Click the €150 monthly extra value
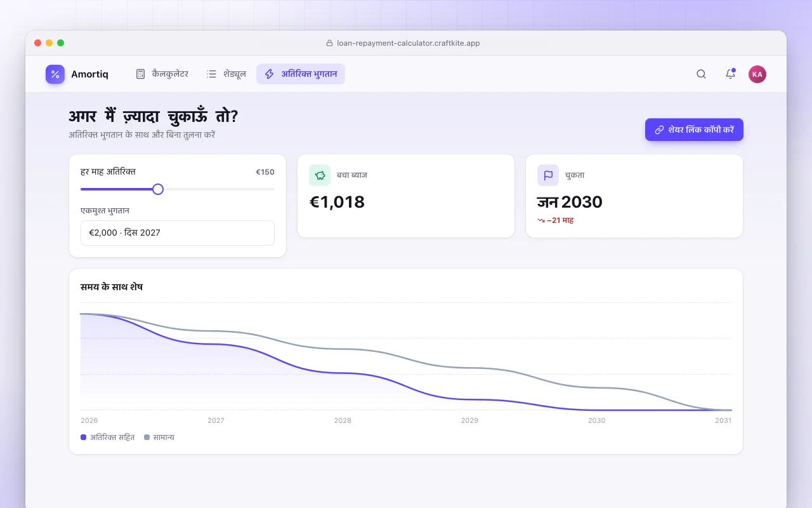The height and width of the screenshot is (508, 812). coord(265,172)
